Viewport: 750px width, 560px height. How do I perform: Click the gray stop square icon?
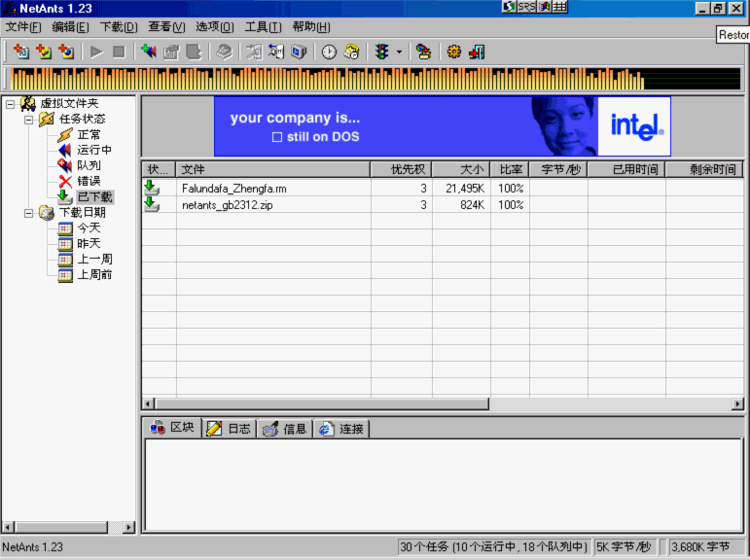pyautogui.click(x=119, y=52)
